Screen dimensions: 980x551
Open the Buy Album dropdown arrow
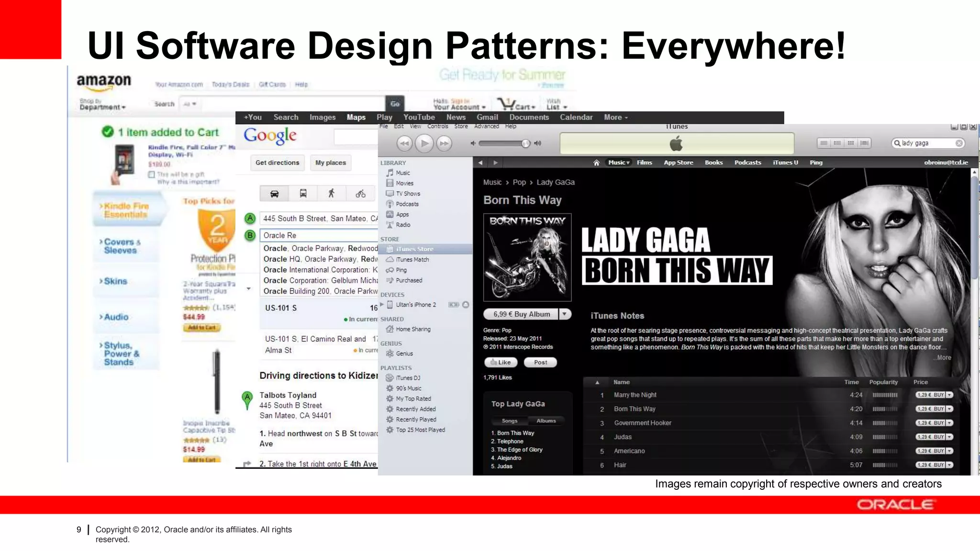click(x=565, y=314)
